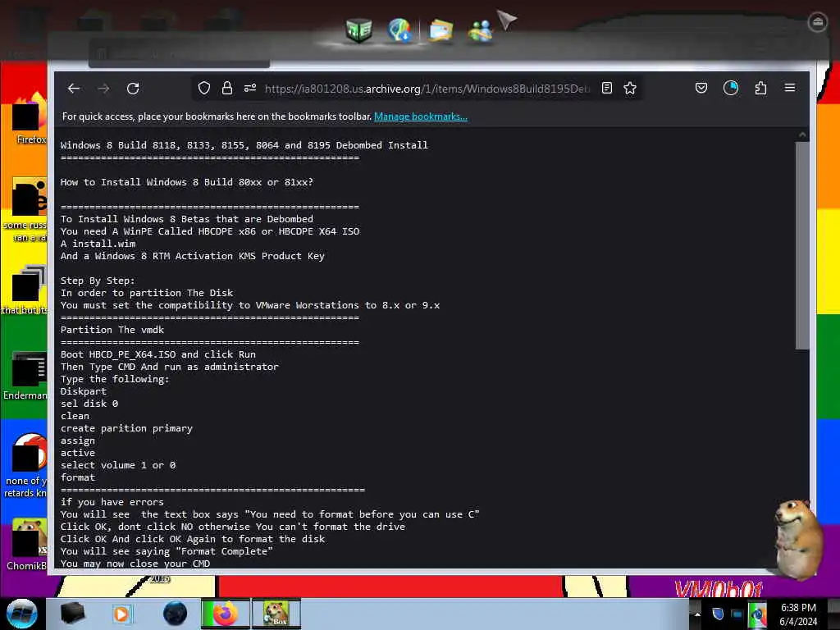Click the 'assign' command line
Viewport: 840px width, 630px height.
pos(78,441)
